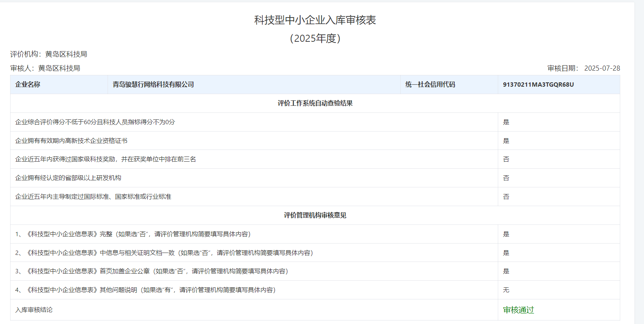Click the 企业名称 header cell
This screenshot has width=644, height=324.
[x=28, y=85]
